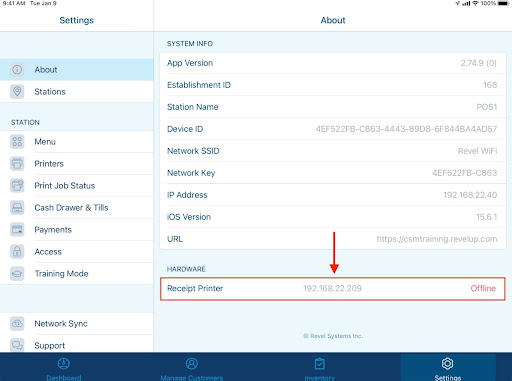Image resolution: width=512 pixels, height=381 pixels.
Task: Open Payments settings
Action: tap(77, 230)
